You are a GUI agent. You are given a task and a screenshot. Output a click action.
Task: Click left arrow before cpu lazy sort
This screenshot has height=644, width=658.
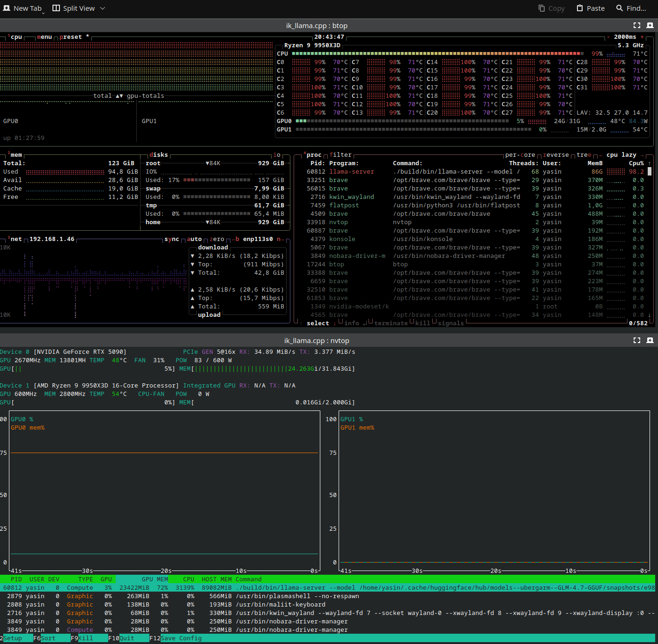point(601,155)
